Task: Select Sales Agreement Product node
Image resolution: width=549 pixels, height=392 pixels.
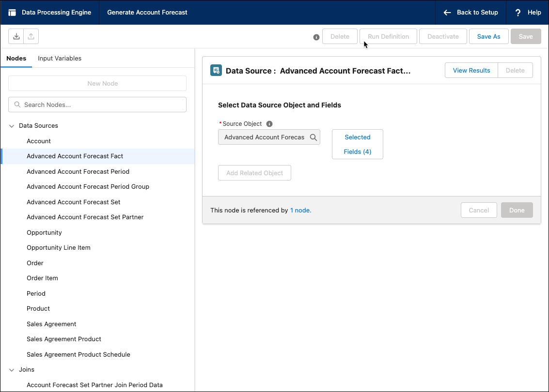Action: tap(98, 339)
